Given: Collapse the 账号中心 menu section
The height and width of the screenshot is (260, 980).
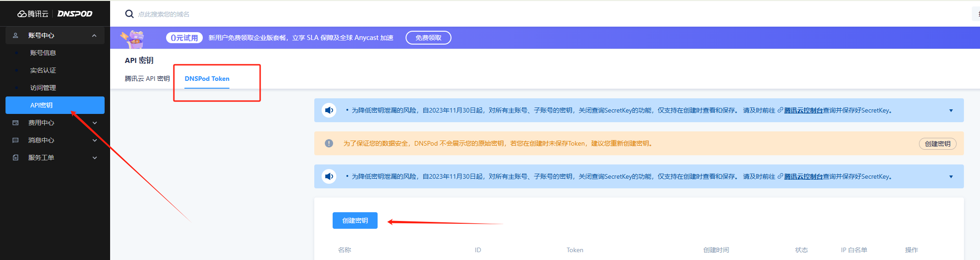Looking at the screenshot, I should (94, 35).
